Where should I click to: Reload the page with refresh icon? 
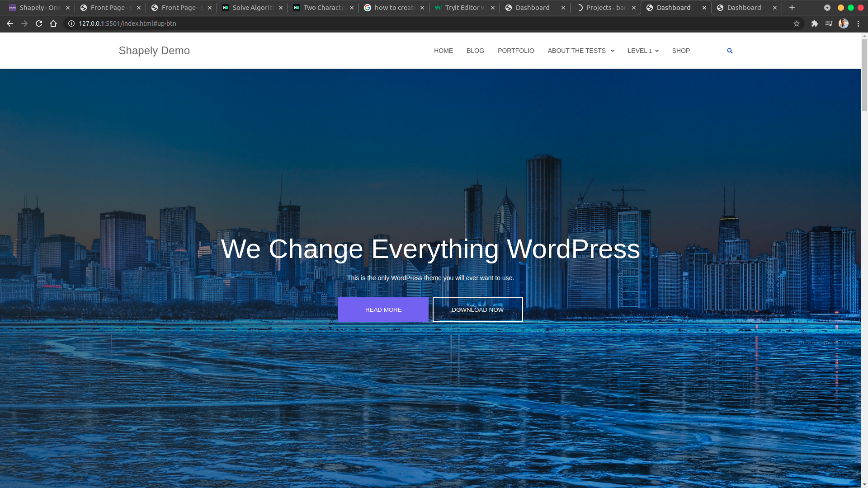[x=39, y=23]
